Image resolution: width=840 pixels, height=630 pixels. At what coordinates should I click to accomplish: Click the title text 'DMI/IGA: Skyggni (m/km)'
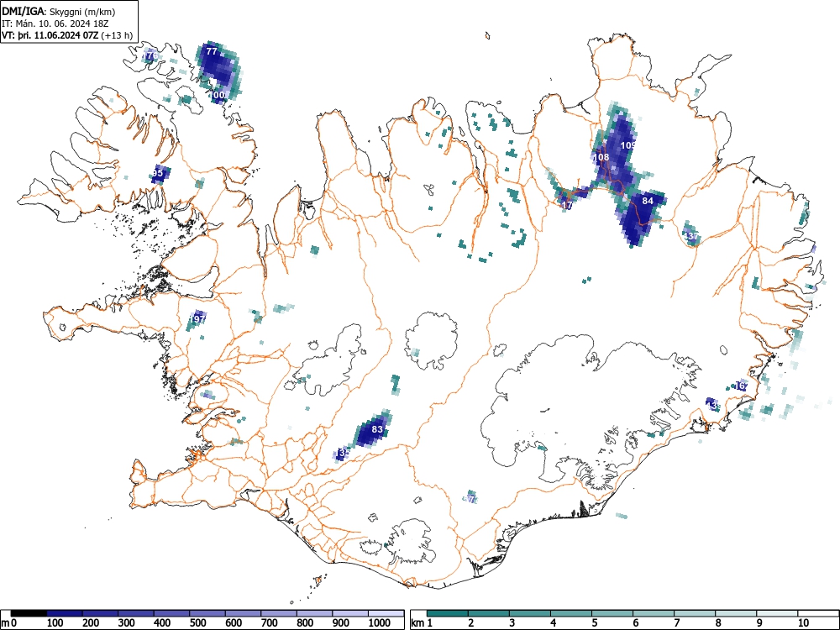click(59, 11)
